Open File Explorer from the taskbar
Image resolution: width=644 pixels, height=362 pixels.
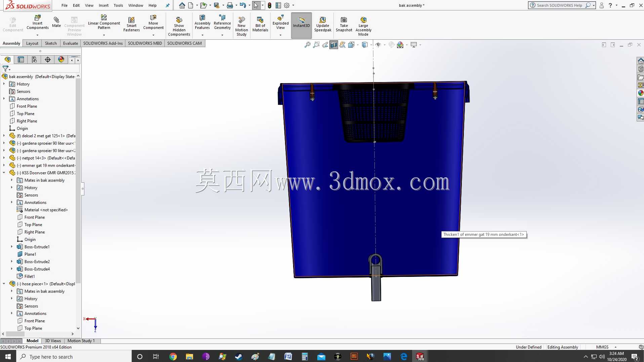pos(189,357)
